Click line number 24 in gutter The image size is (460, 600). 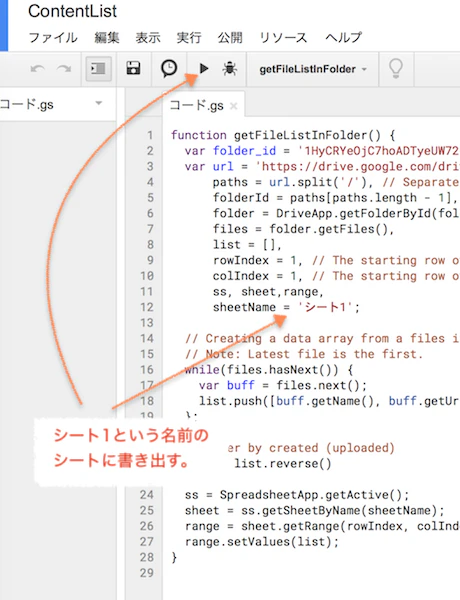click(147, 495)
